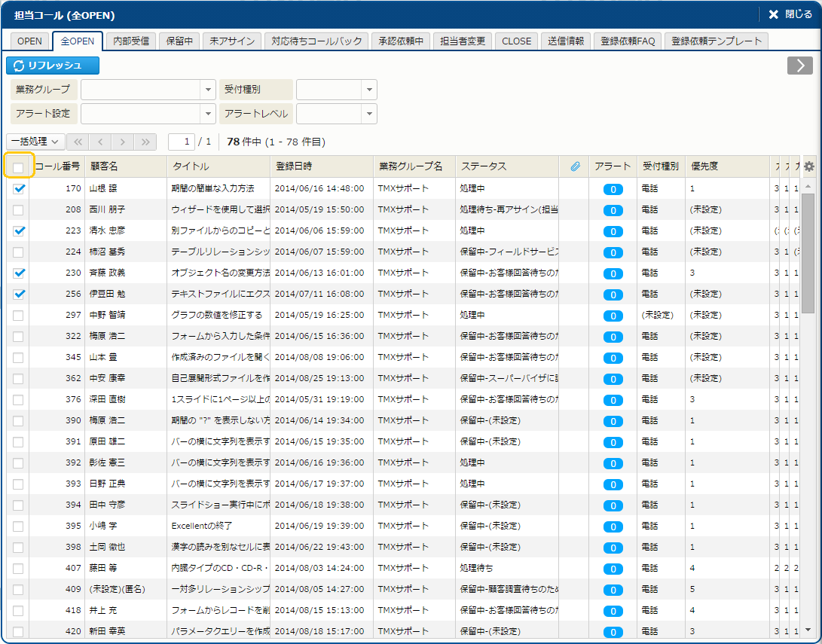
Task: Uncheck the checkbox for call 223
Action: click(19, 230)
